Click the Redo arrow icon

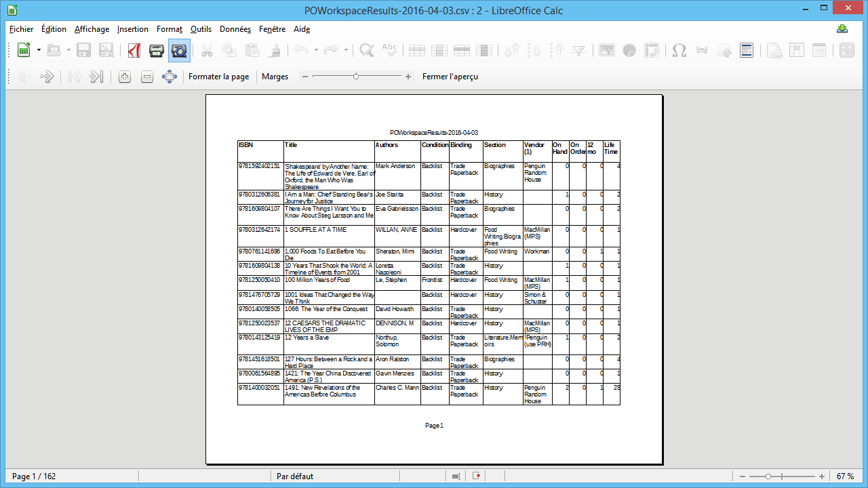coord(331,50)
